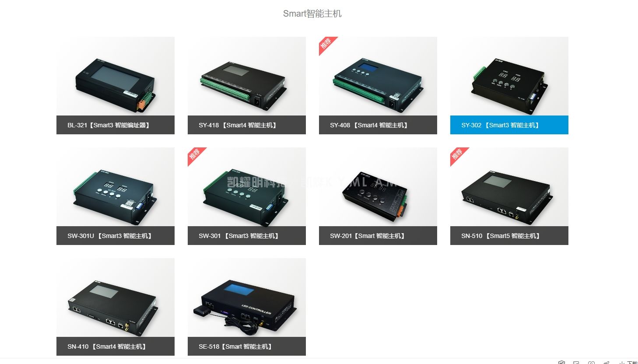Open the SW-301U controller image
The width and height of the screenshot is (638, 364).
(116, 187)
